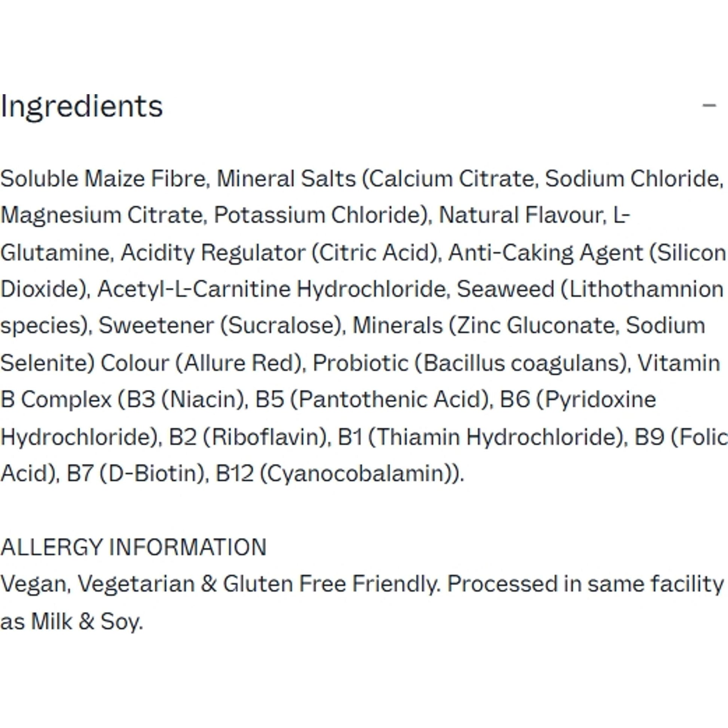Screen dimensions: 728x728
Task: Click the Gluten Free Friendly text
Action: (331, 584)
